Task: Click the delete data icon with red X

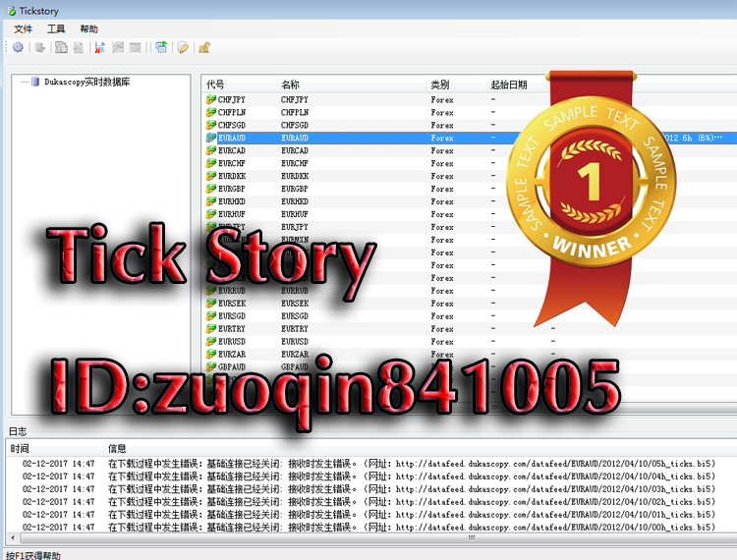Action: 99,47
